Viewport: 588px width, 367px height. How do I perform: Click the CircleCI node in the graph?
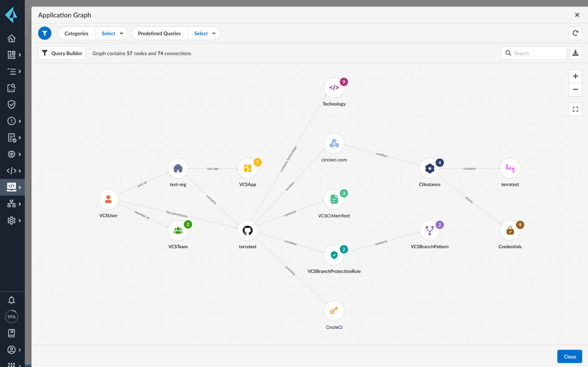(334, 310)
